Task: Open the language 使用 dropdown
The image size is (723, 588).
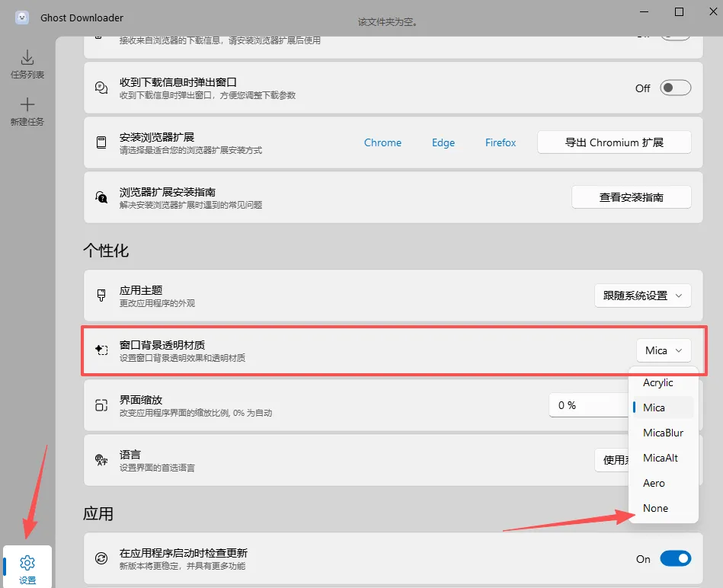Action: (613, 460)
